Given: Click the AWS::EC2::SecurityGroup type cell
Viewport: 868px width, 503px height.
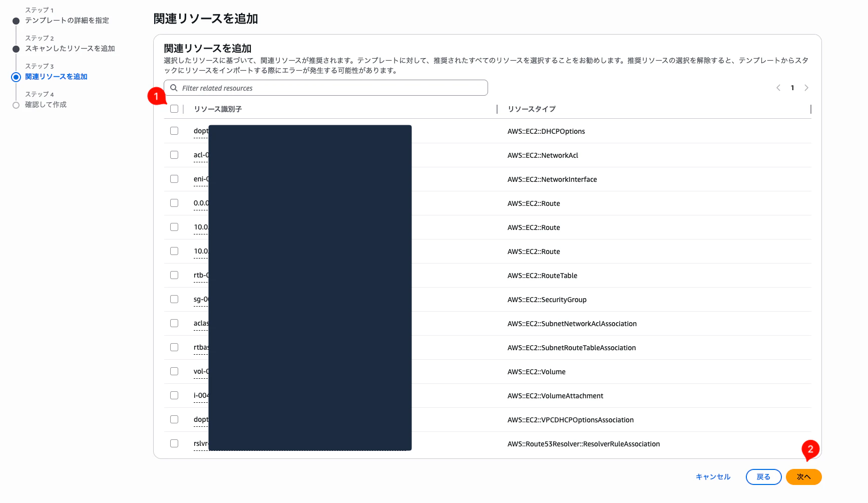Looking at the screenshot, I should tap(547, 300).
